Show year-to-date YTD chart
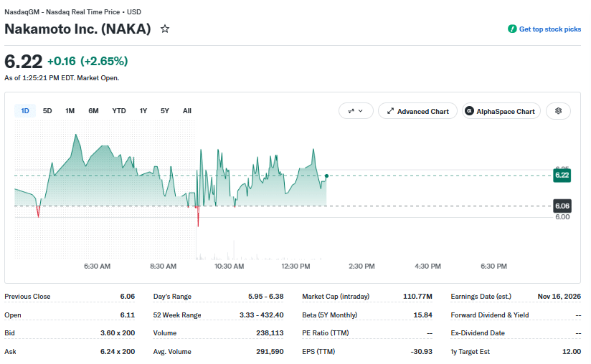This screenshot has width=591, height=364. [x=119, y=110]
